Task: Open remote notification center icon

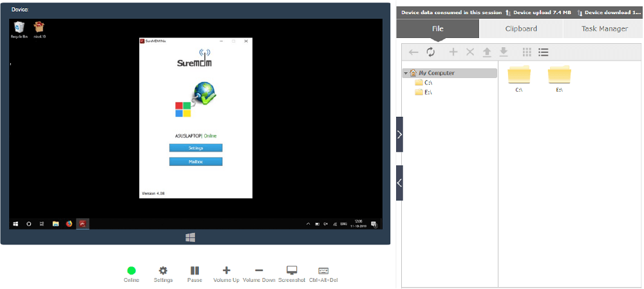Action: (374, 224)
